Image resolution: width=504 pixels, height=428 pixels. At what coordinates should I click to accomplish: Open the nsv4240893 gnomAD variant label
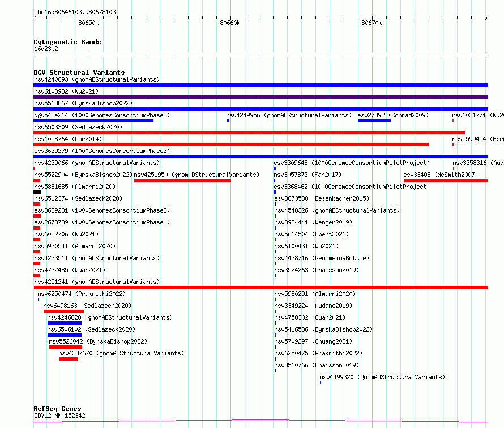97,79
